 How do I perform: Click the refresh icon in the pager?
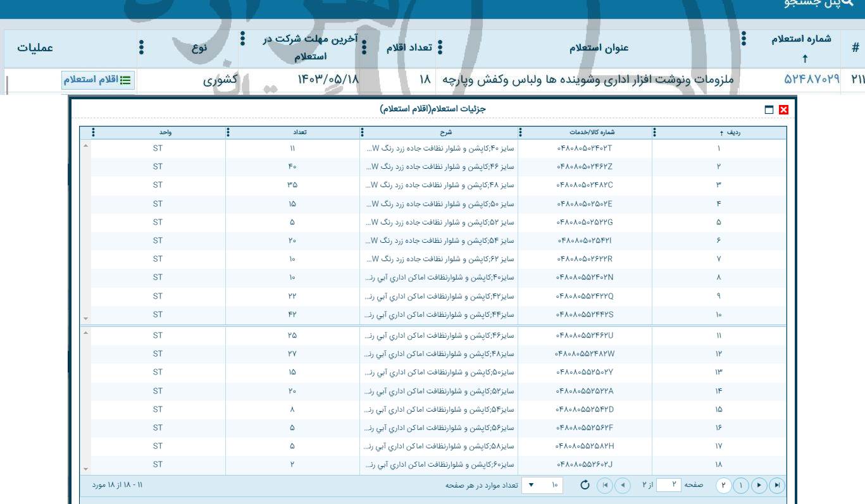point(585,485)
